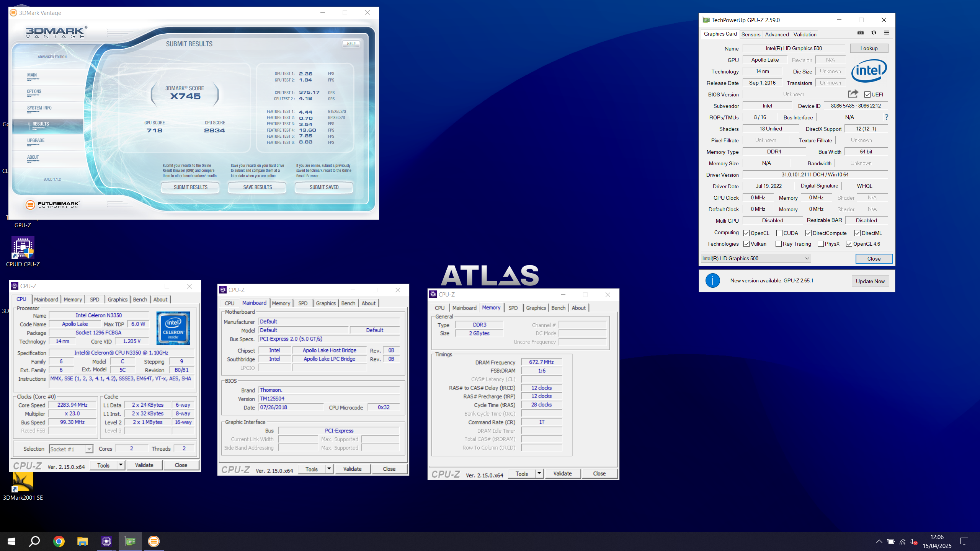Click Validate in CPU-Z Memory window
980x551 pixels.
(562, 473)
